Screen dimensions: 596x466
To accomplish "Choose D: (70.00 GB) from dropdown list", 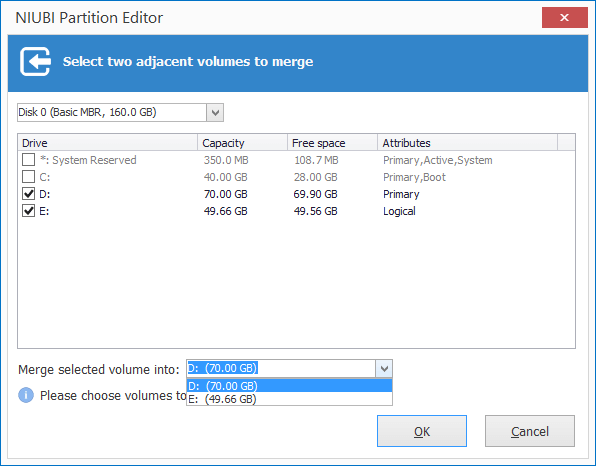I will (x=289, y=386).
